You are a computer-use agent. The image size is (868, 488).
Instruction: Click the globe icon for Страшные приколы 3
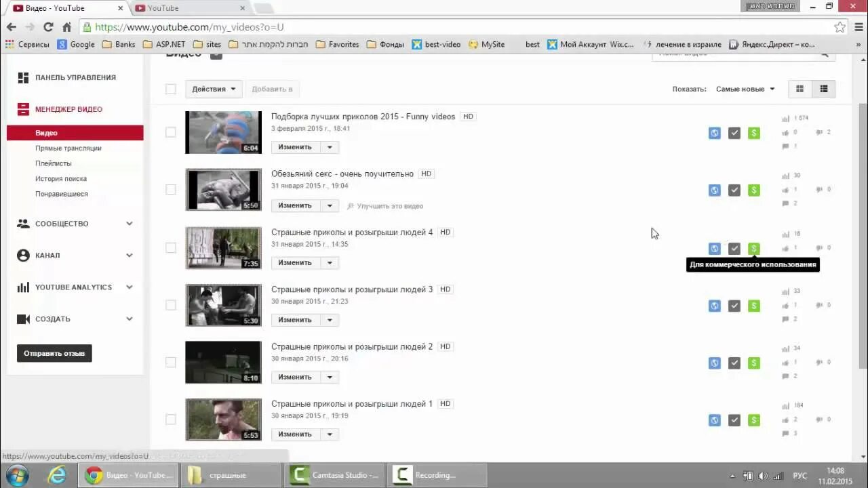pyautogui.click(x=714, y=306)
